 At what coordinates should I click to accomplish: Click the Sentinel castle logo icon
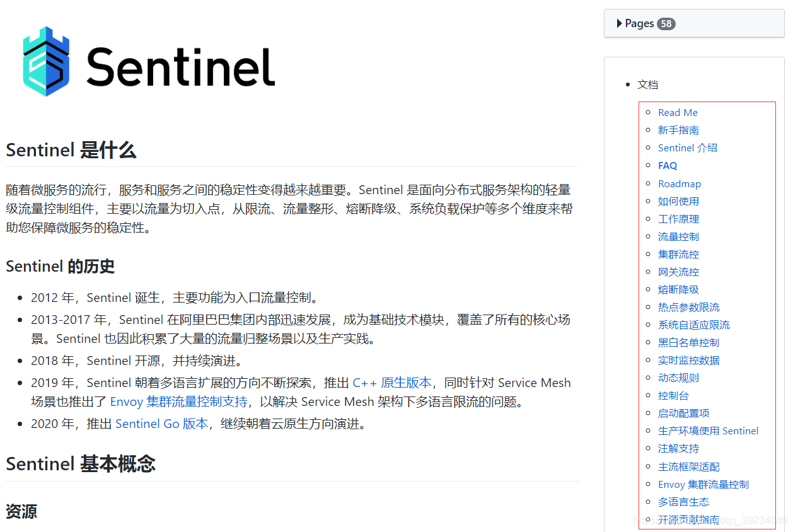tap(46, 61)
